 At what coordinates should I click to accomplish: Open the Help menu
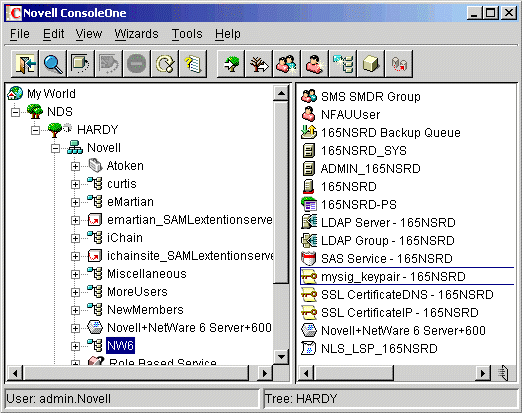[228, 34]
